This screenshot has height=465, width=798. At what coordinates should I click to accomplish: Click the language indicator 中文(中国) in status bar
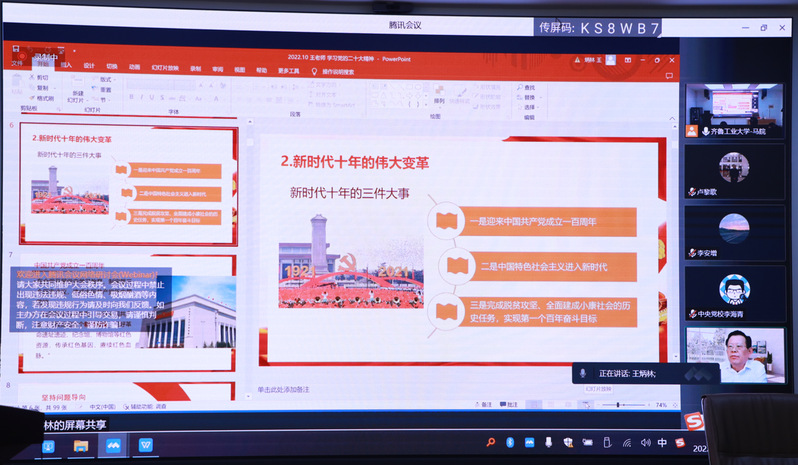[102, 406]
